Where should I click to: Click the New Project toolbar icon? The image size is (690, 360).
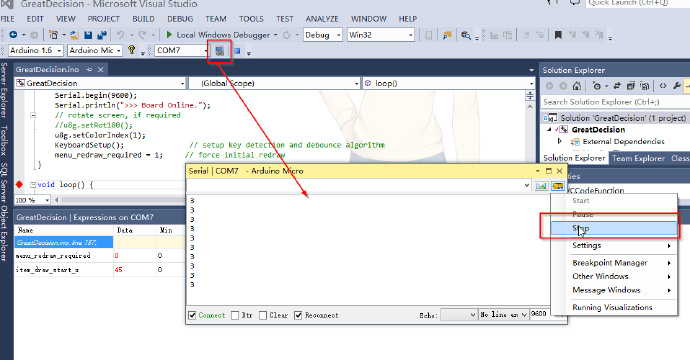53,35
